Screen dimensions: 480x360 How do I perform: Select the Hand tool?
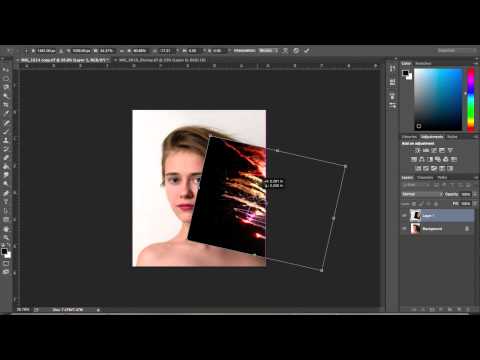pos(6,229)
